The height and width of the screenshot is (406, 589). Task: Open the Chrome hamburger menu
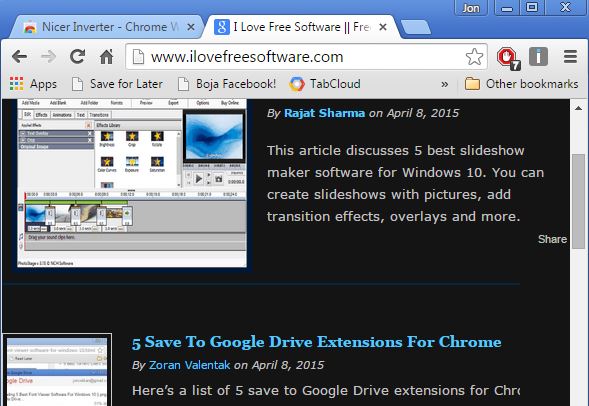tap(570, 57)
